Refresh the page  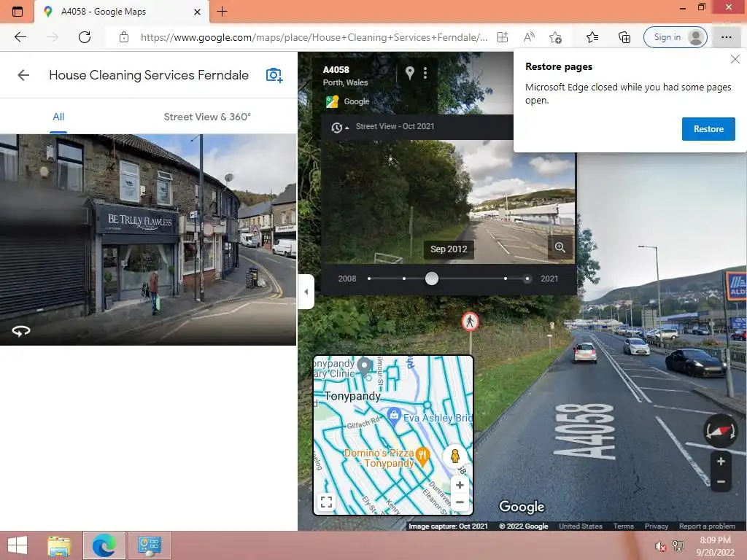point(85,37)
